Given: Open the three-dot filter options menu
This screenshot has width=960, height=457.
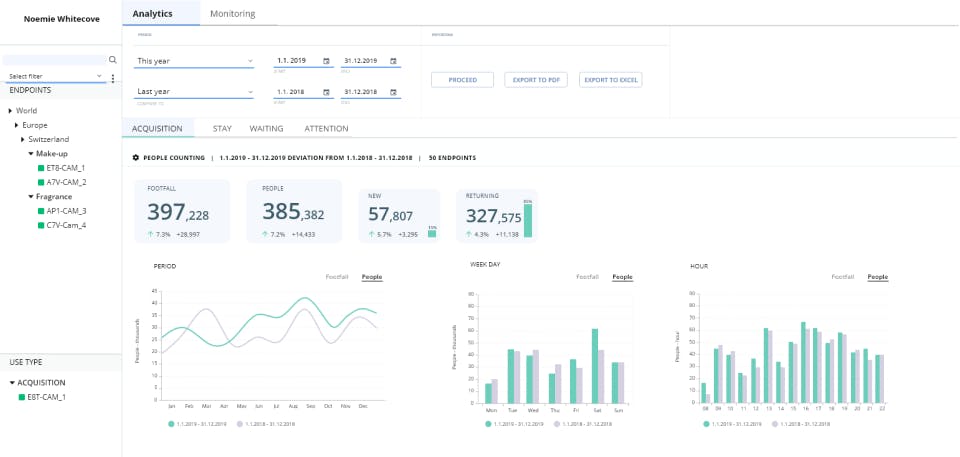Looking at the screenshot, I should coord(113,78).
